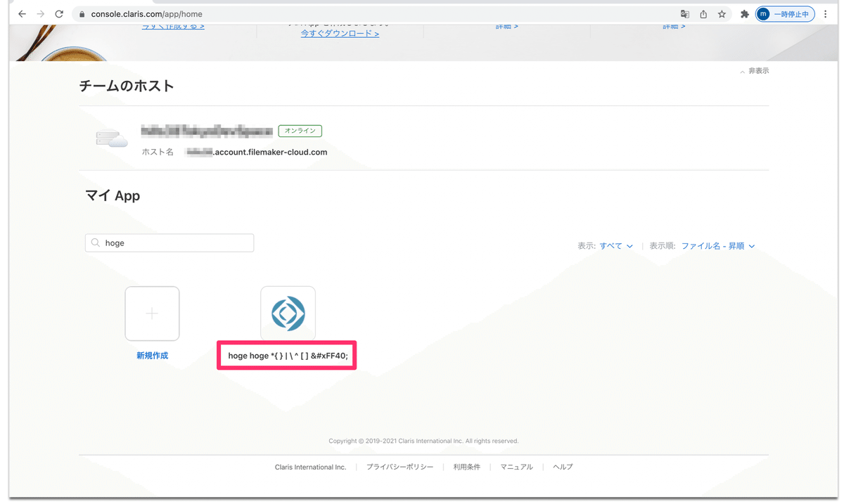
Task: Open the share icon in the toolbar
Action: coord(703,13)
